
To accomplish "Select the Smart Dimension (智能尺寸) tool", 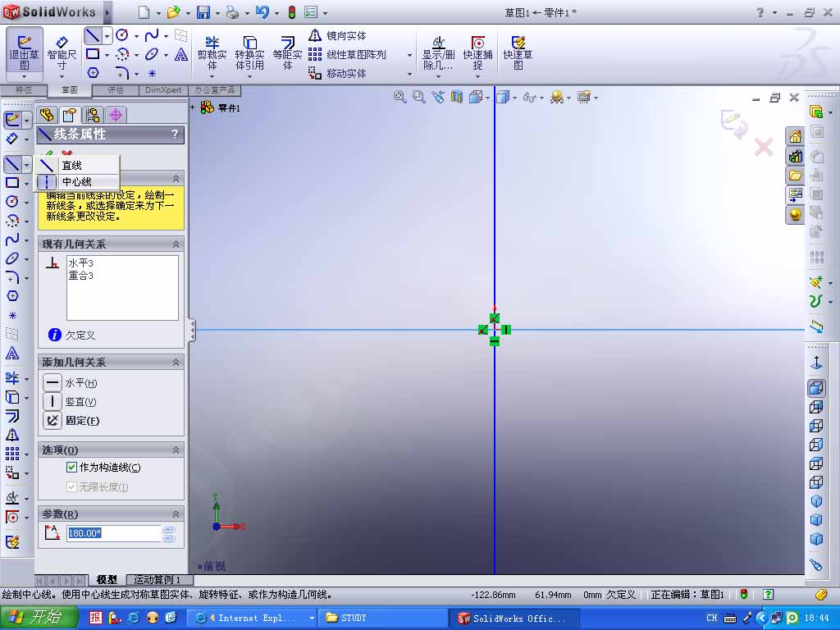I will [62, 52].
